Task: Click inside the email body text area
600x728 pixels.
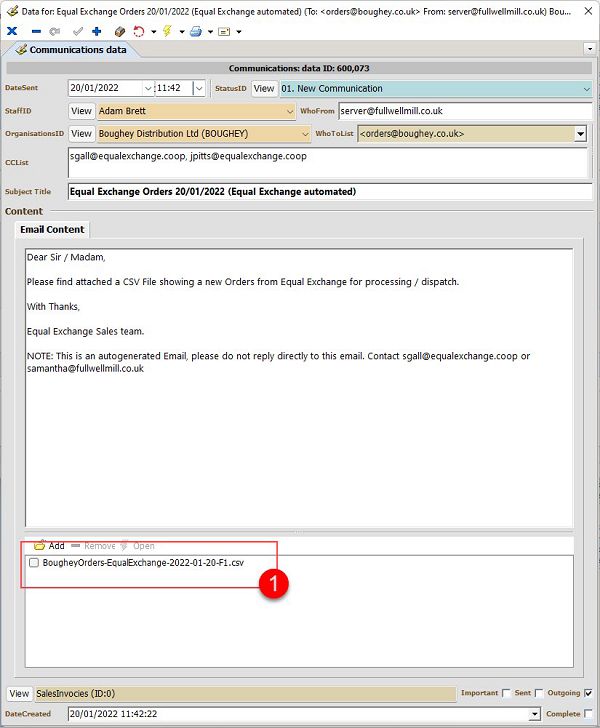Action: tap(299, 387)
